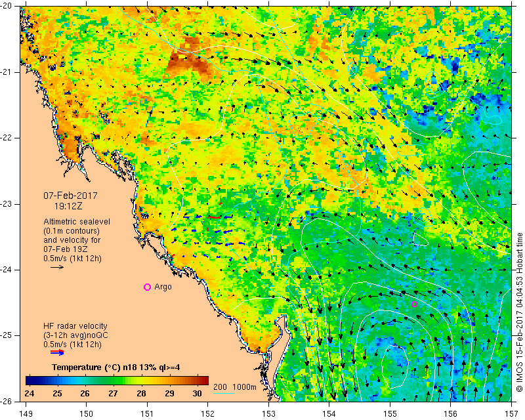
Task: Click latitude axis label -22
Action: [x=7, y=138]
